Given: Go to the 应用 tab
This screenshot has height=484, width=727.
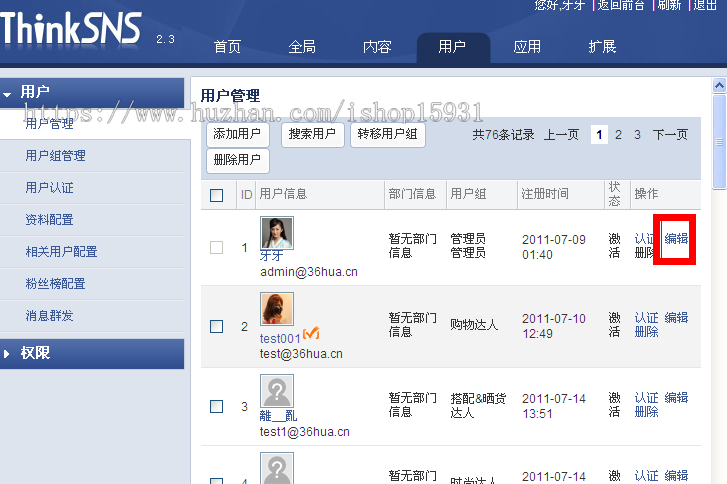Looking at the screenshot, I should coord(527,47).
